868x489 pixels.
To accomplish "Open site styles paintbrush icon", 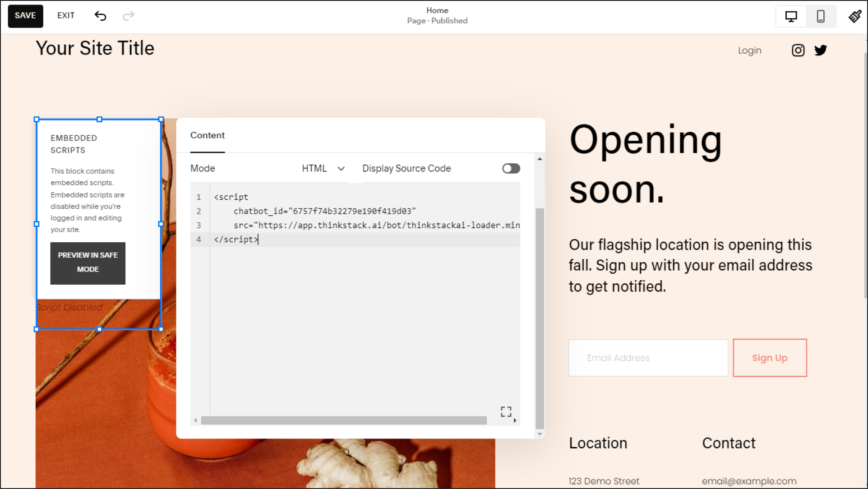I will click(x=854, y=16).
